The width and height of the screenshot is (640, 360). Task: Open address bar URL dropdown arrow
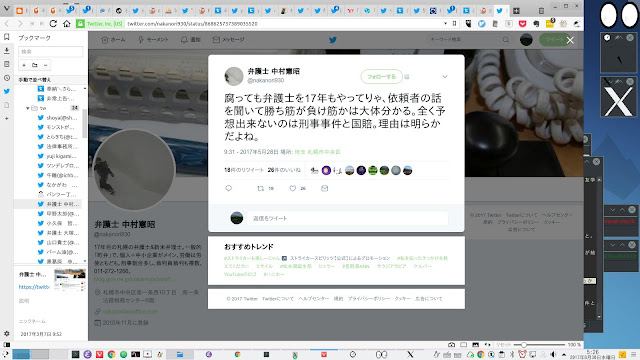(x=445, y=24)
